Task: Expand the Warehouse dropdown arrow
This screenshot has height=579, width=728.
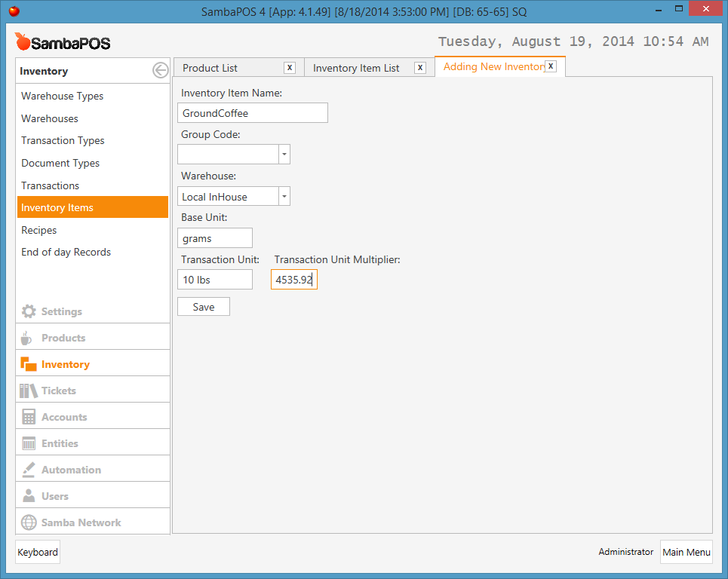Action: pos(284,196)
